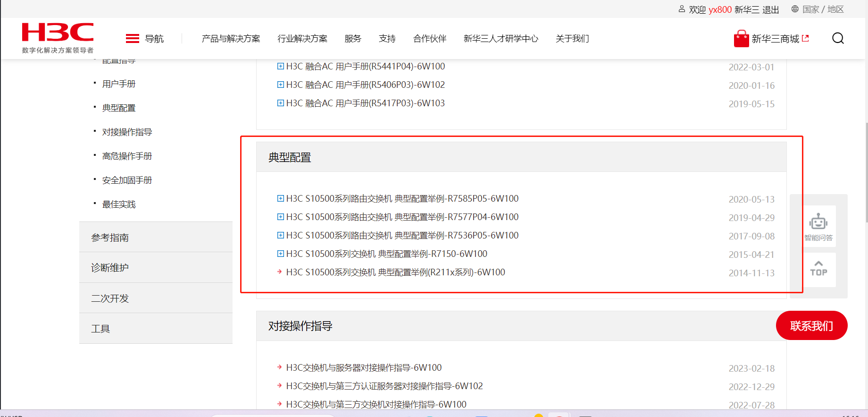The width and height of the screenshot is (868, 417).
Task: Open the 诊断维护 sidebar section
Action: pos(156,267)
